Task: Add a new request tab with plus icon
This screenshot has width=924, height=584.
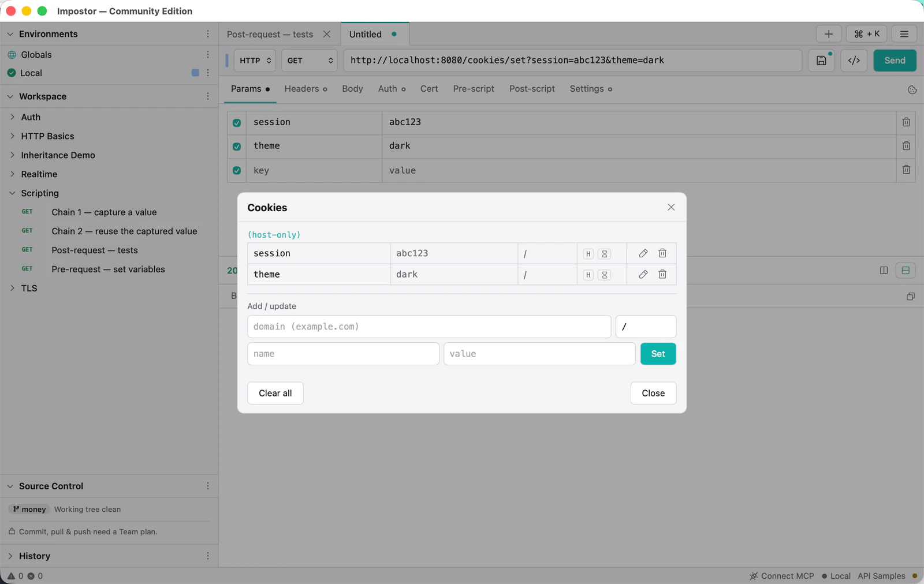Action: pos(829,34)
